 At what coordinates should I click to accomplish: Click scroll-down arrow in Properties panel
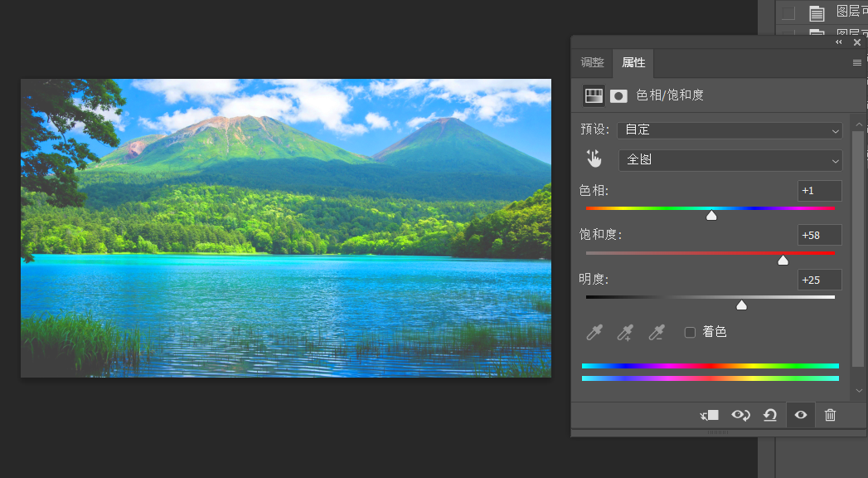point(859,391)
